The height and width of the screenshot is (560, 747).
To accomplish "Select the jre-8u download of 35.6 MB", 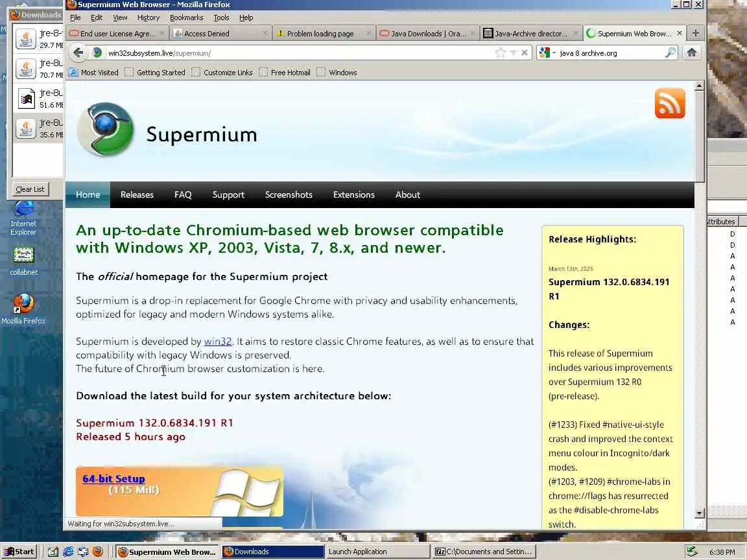I will pos(39,128).
